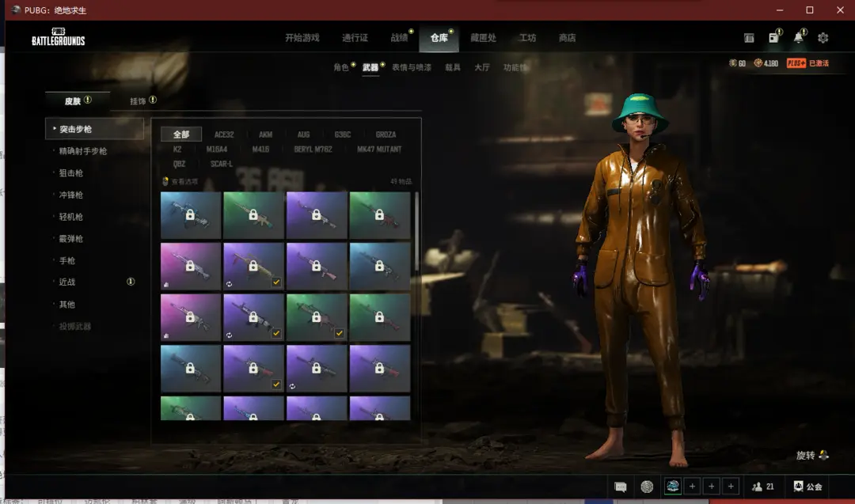Filter skins by BERYL M762
855x504 pixels.
pyautogui.click(x=313, y=149)
